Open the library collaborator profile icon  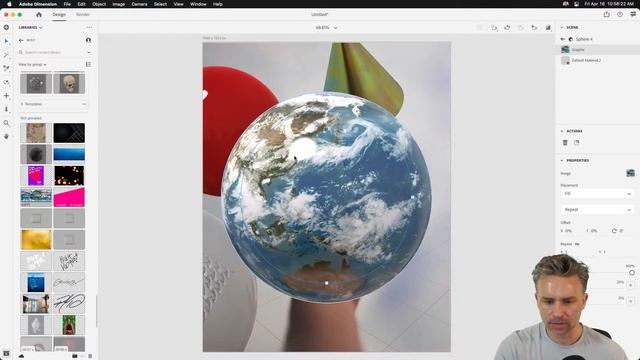pos(88,40)
